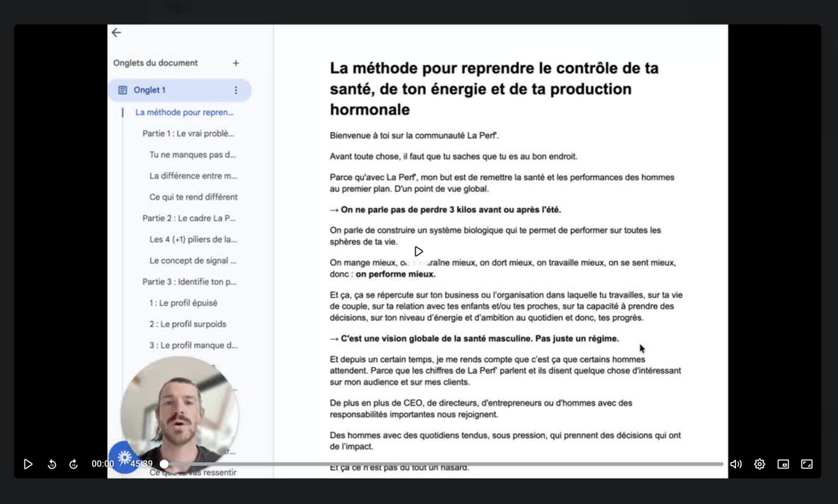The width and height of the screenshot is (838, 504).
Task: Open outline item 'Tu ne manques pas d...'
Action: pos(193,154)
